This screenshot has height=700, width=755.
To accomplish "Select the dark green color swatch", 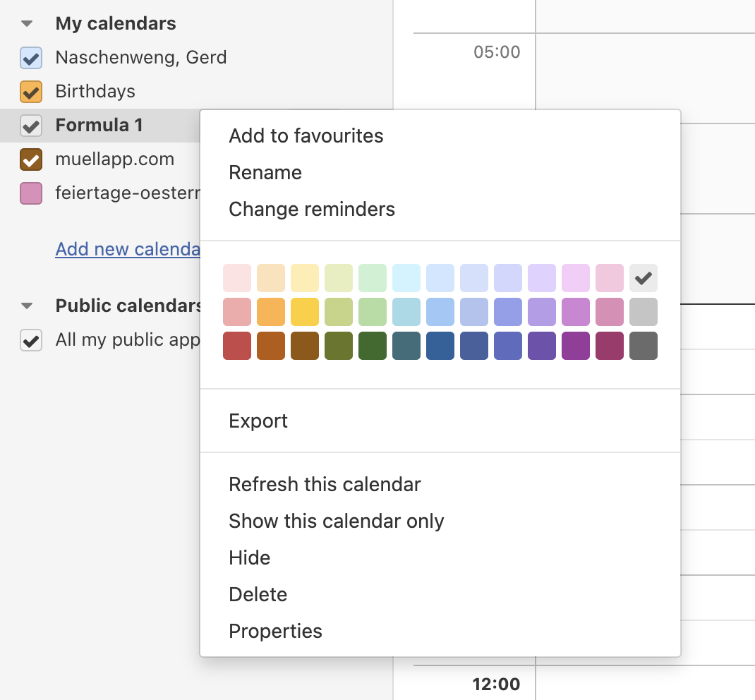I will [372, 346].
